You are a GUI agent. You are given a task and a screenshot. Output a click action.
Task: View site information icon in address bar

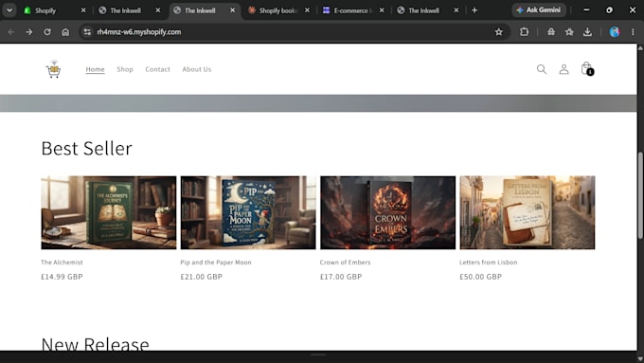coord(87,31)
